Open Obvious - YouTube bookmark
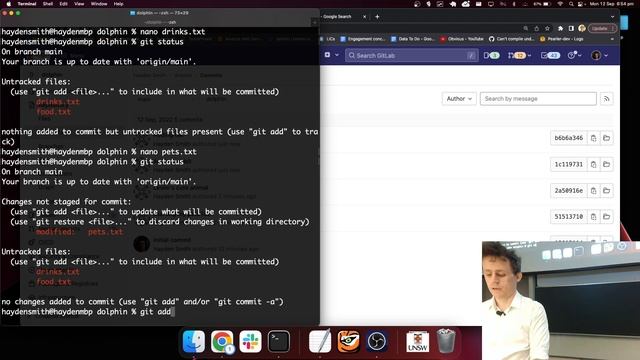Image resolution: width=640 pixels, height=360 pixels. pyautogui.click(x=462, y=39)
